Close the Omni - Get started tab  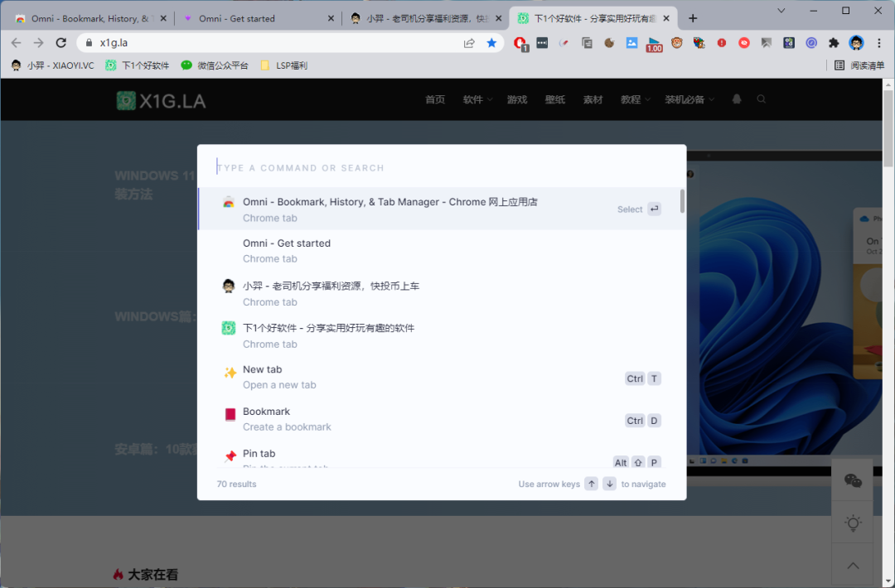[x=331, y=19]
